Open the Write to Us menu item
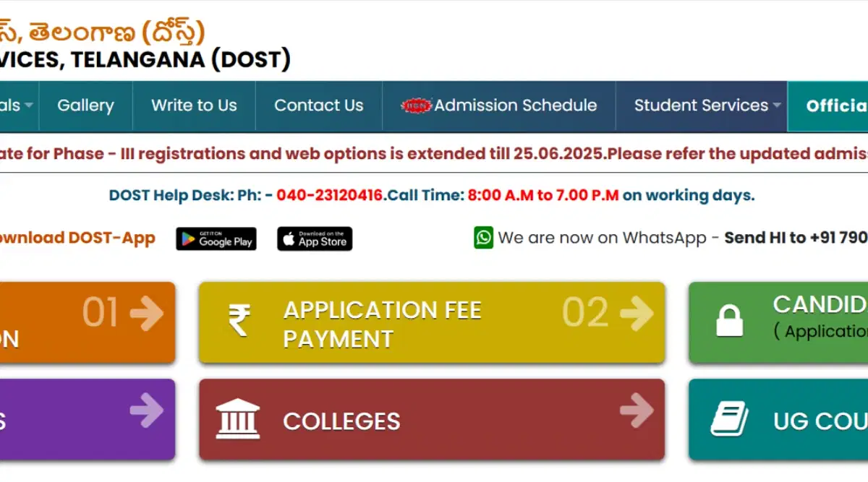868x482 pixels. (194, 106)
